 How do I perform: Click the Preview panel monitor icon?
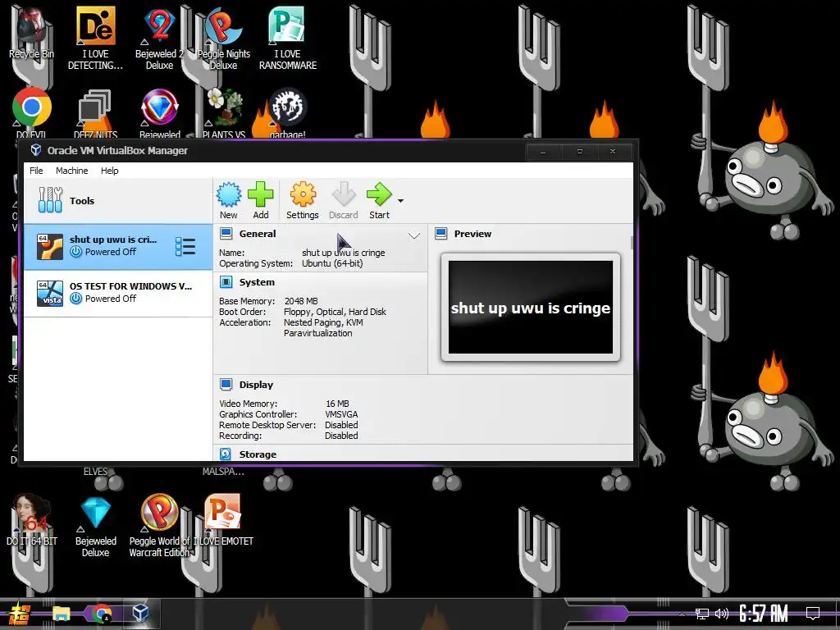click(441, 234)
